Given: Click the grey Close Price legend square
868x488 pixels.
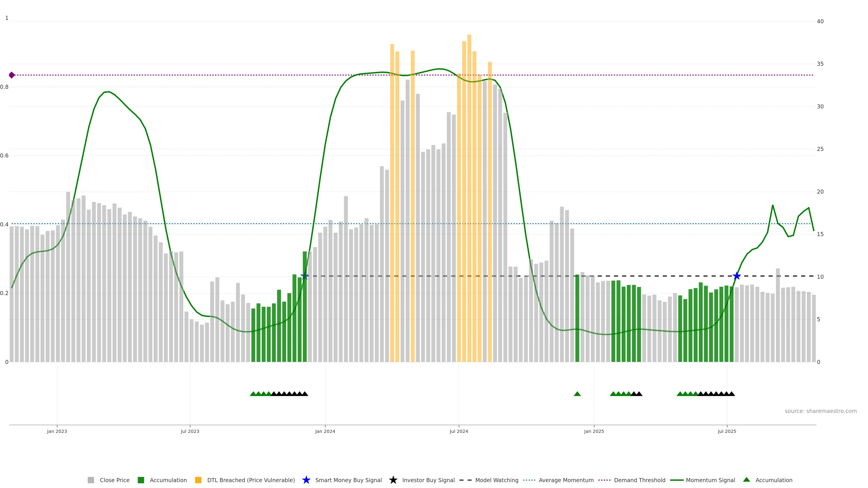Looking at the screenshot, I should [91, 480].
